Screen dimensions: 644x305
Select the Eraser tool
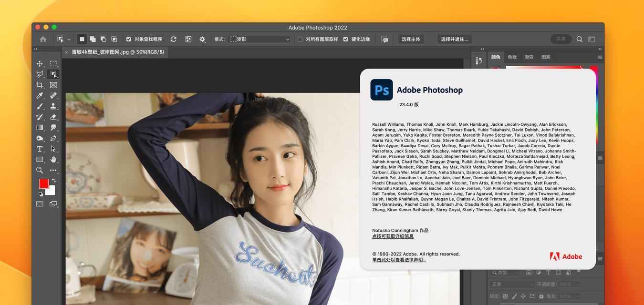[53, 117]
